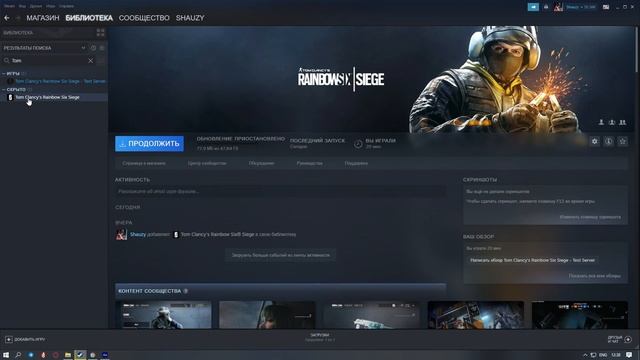640x360 pixels.
Task: Click the Steam taskbar icon
Action: pyautogui.click(x=80, y=355)
